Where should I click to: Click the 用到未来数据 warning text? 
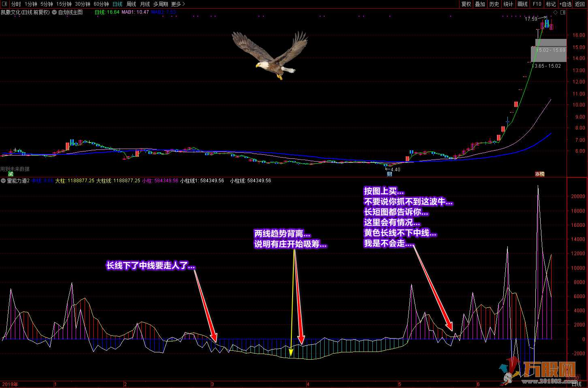pos(15,169)
